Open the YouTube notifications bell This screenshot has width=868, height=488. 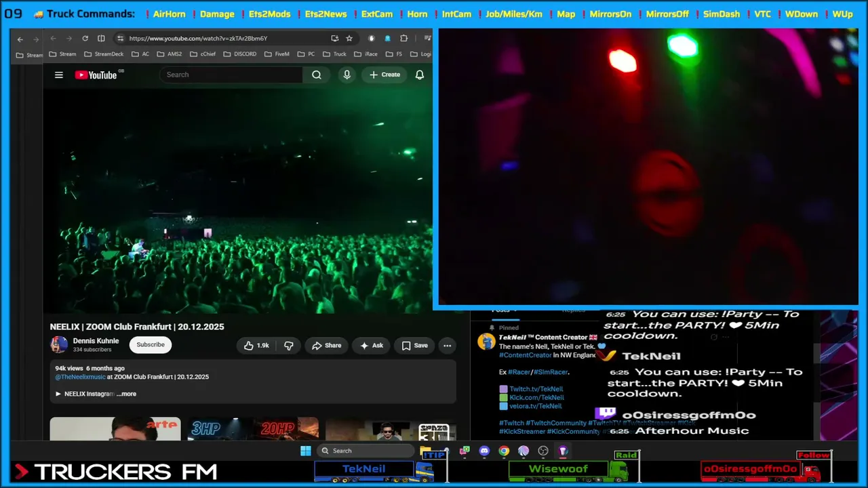click(420, 75)
